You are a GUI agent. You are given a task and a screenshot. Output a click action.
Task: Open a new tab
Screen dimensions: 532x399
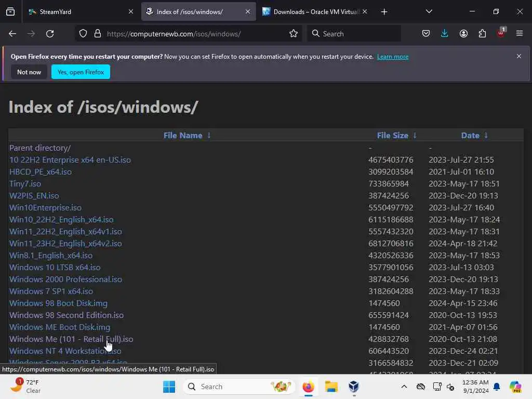[x=384, y=12]
